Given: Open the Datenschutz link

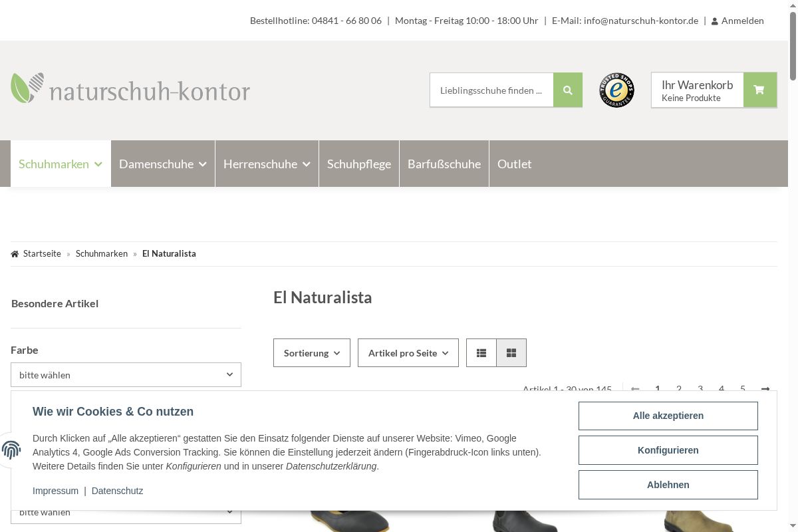Looking at the screenshot, I should coord(117,491).
